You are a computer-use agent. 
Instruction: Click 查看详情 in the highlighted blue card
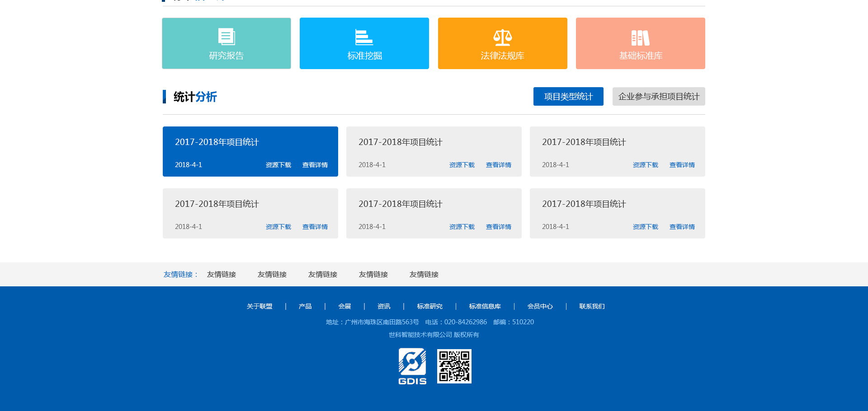point(315,165)
